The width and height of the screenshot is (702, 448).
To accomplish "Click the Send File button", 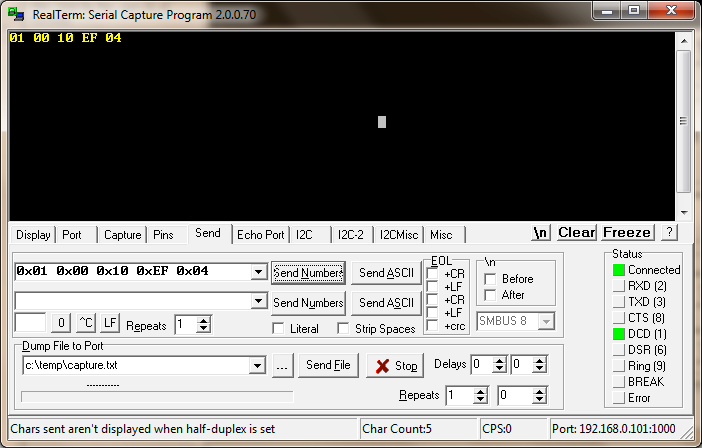I will (328, 366).
